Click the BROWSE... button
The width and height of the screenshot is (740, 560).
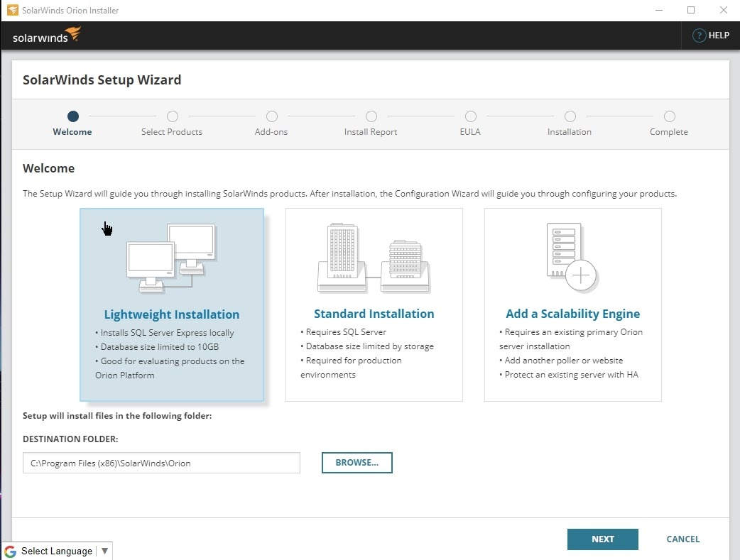[357, 463]
